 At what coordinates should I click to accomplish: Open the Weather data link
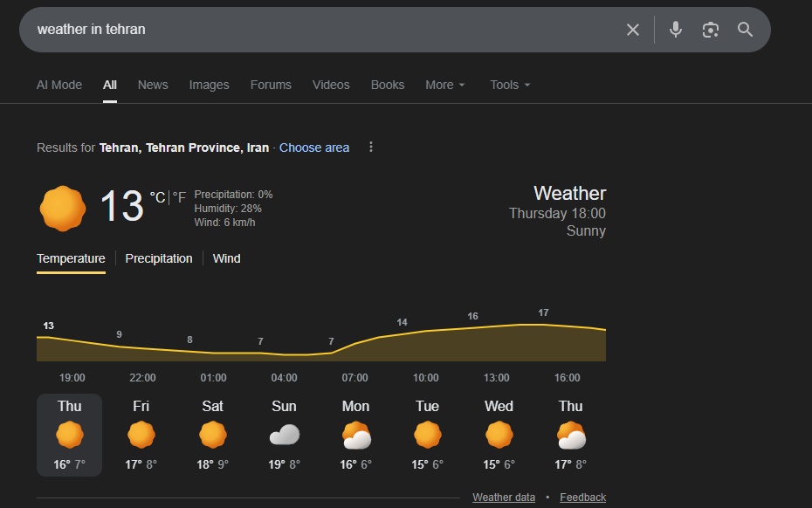[504, 498]
